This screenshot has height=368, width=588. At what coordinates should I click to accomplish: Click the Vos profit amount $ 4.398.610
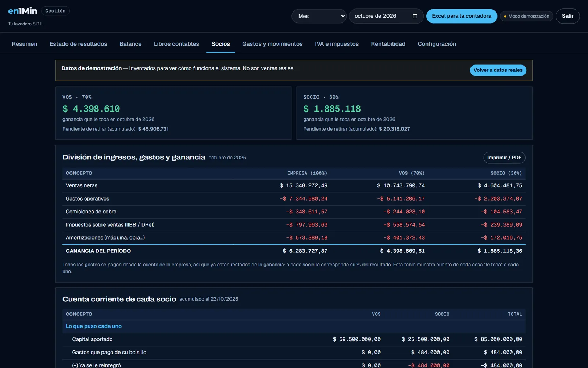click(x=91, y=109)
